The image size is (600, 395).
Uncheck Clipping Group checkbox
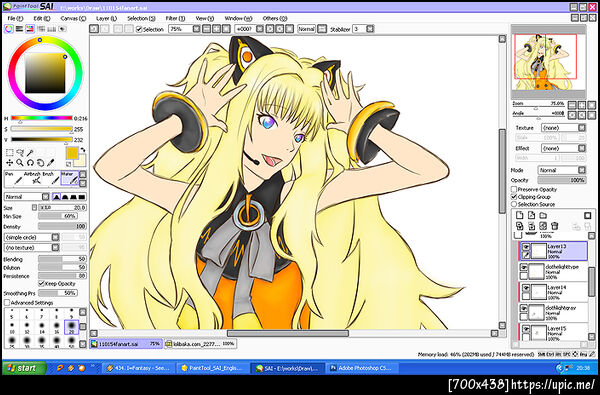coord(514,197)
